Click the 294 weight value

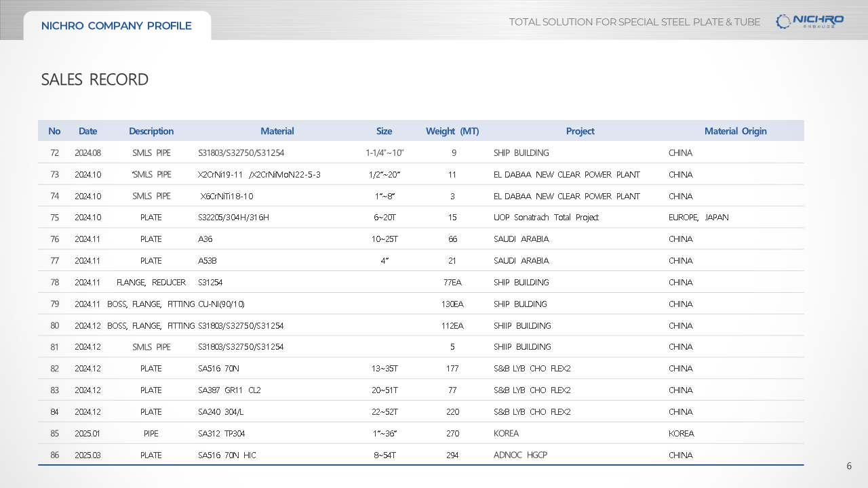[452, 455]
